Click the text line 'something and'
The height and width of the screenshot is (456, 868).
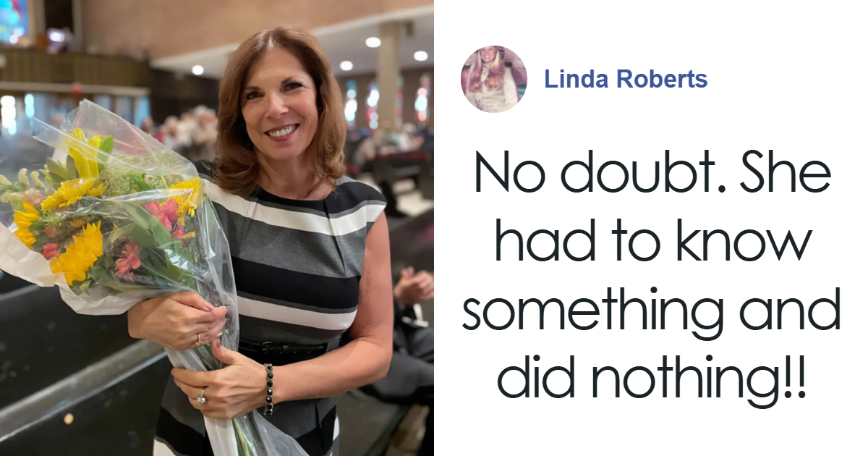(x=652, y=311)
